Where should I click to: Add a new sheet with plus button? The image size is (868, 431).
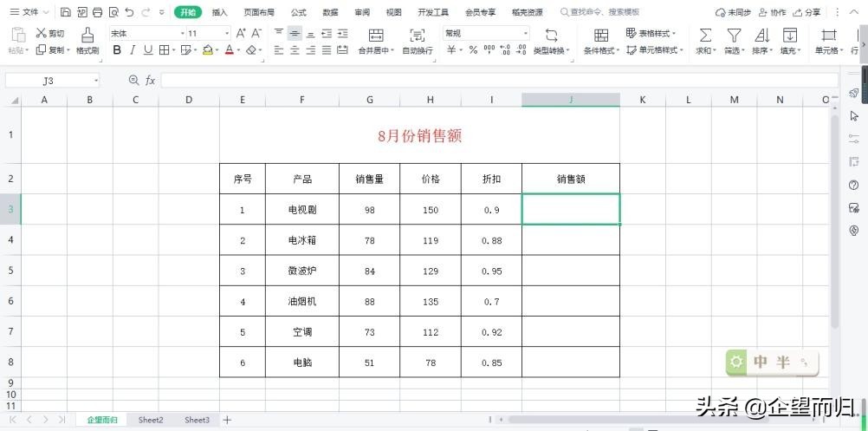point(226,420)
